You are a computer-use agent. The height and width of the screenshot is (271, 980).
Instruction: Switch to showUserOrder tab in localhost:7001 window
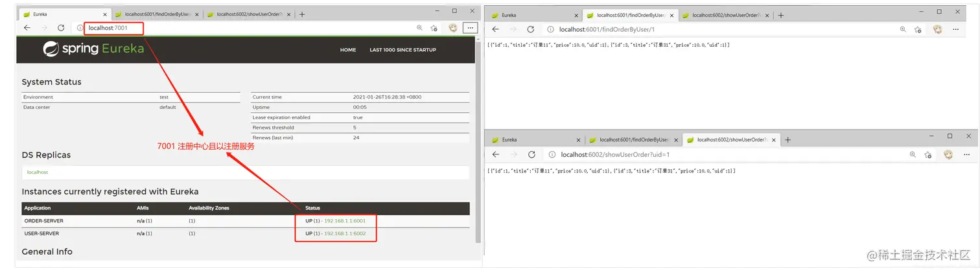248,14
